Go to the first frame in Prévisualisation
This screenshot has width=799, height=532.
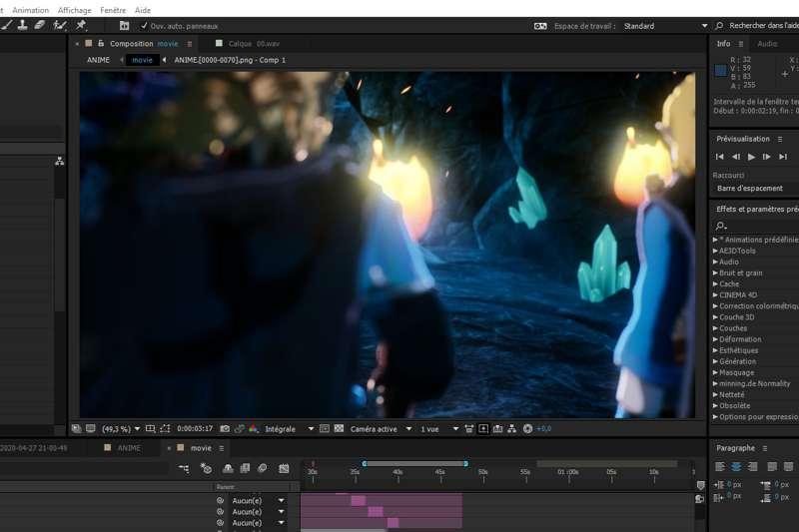click(719, 157)
